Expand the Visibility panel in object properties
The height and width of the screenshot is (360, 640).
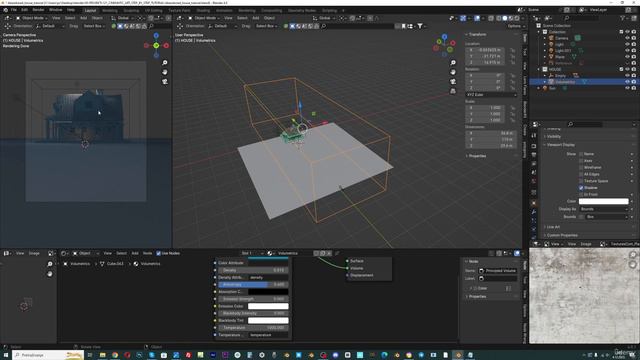tap(554, 136)
